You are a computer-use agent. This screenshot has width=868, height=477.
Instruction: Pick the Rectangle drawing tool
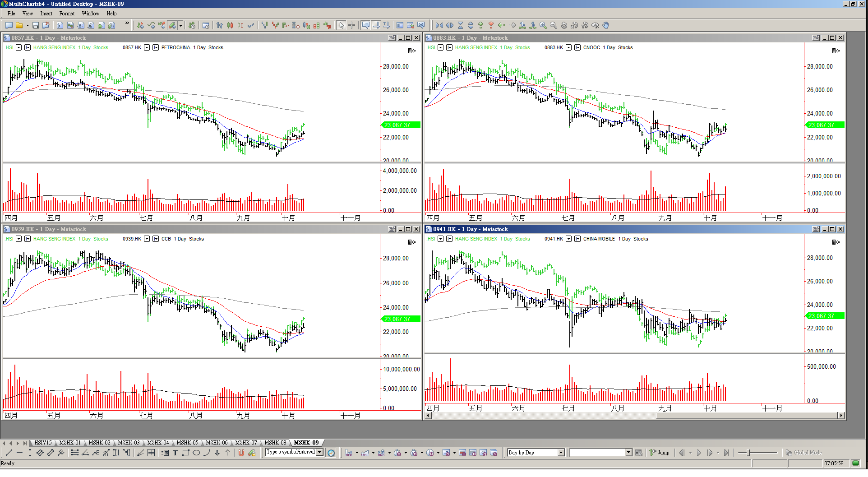[185, 453]
